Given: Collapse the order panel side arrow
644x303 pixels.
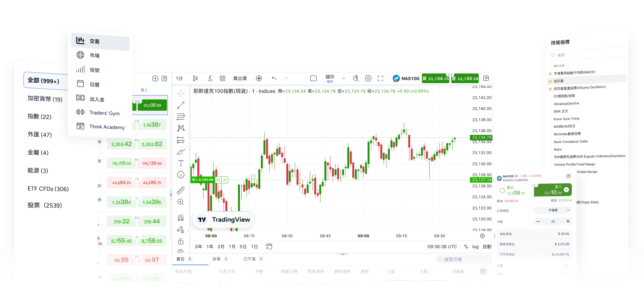Looking at the screenshot, I should [x=494, y=236].
